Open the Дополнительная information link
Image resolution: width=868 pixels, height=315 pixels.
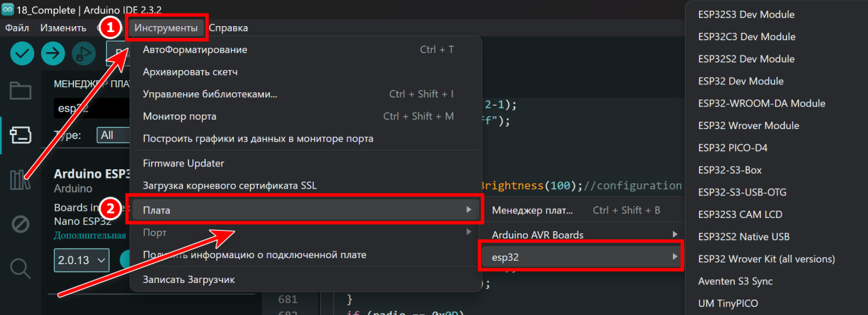tap(90, 235)
